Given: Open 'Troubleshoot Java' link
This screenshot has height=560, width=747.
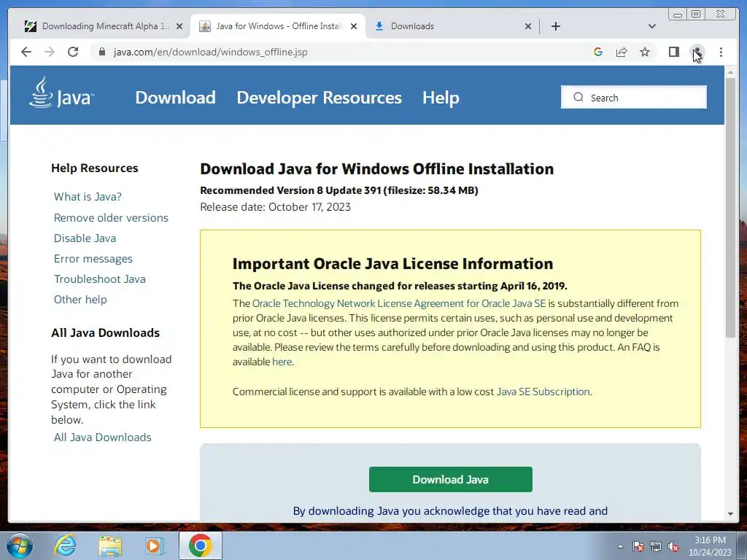Looking at the screenshot, I should pos(99,279).
